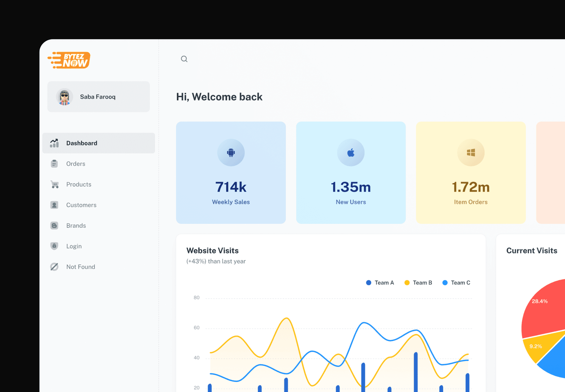Go to the Customers page
This screenshot has width=565, height=392.
point(81,205)
